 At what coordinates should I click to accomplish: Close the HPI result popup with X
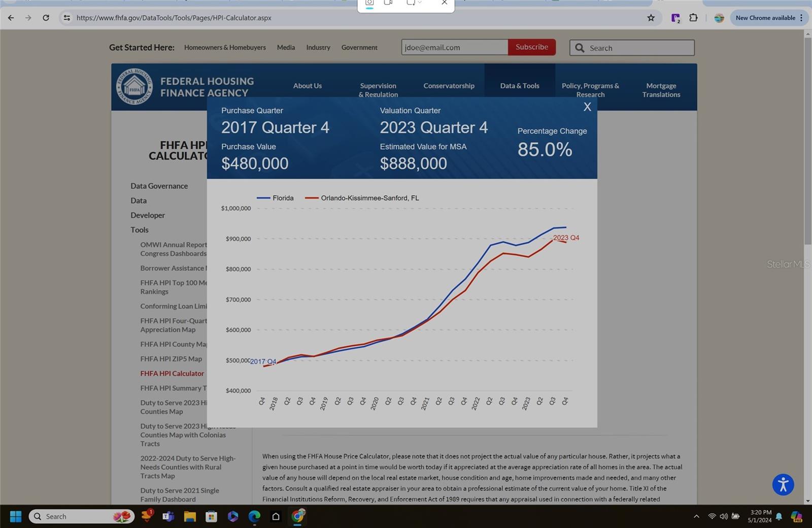click(587, 107)
